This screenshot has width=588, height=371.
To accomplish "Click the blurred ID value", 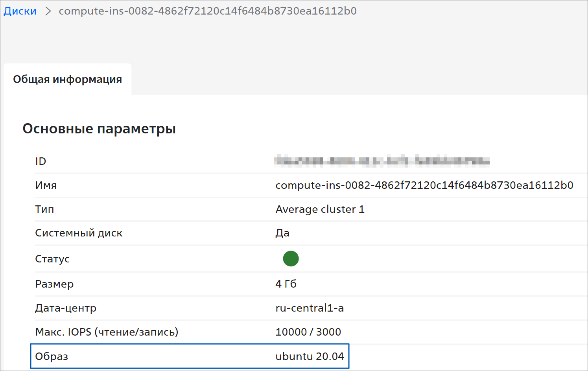I will point(382,161).
